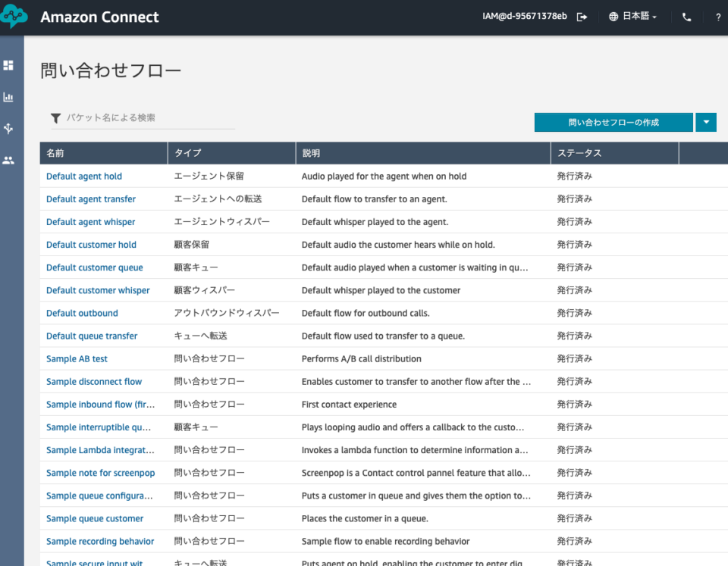728x566 pixels.
Task: Click the filter funnel icon
Action: coord(55,118)
